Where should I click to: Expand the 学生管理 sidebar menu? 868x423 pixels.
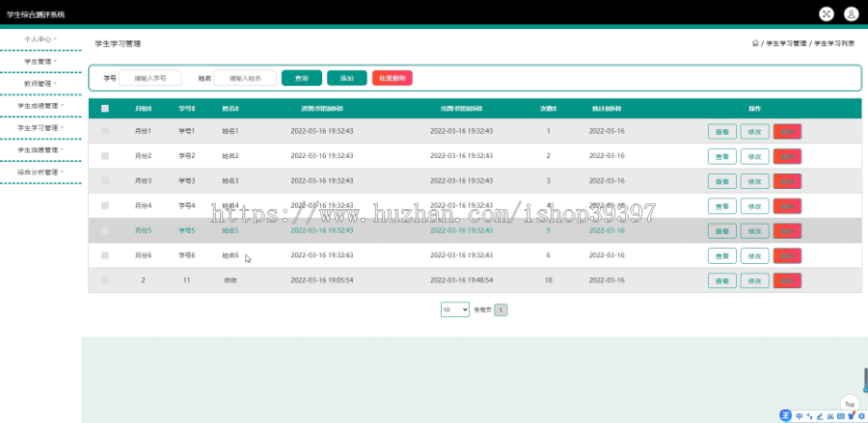point(41,62)
